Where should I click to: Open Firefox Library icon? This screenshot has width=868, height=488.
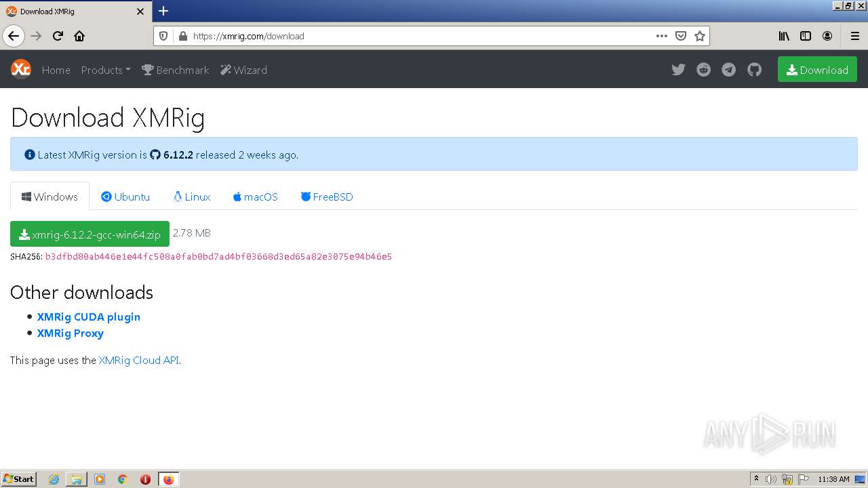pos(784,36)
